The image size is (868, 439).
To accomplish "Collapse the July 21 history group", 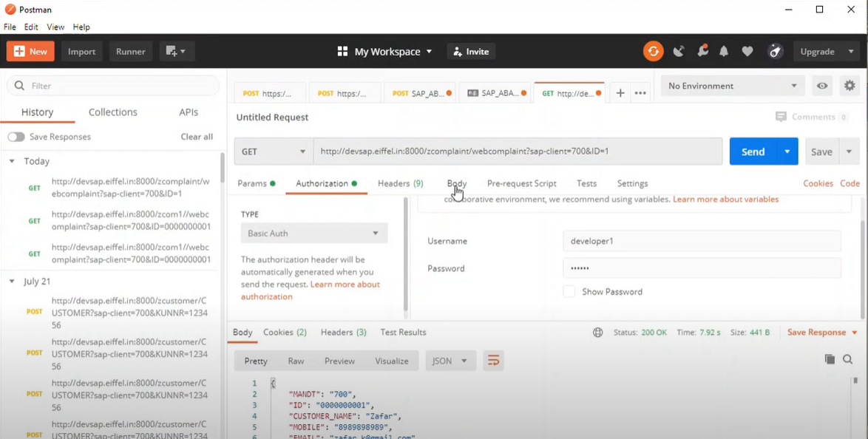I will 12,282.
